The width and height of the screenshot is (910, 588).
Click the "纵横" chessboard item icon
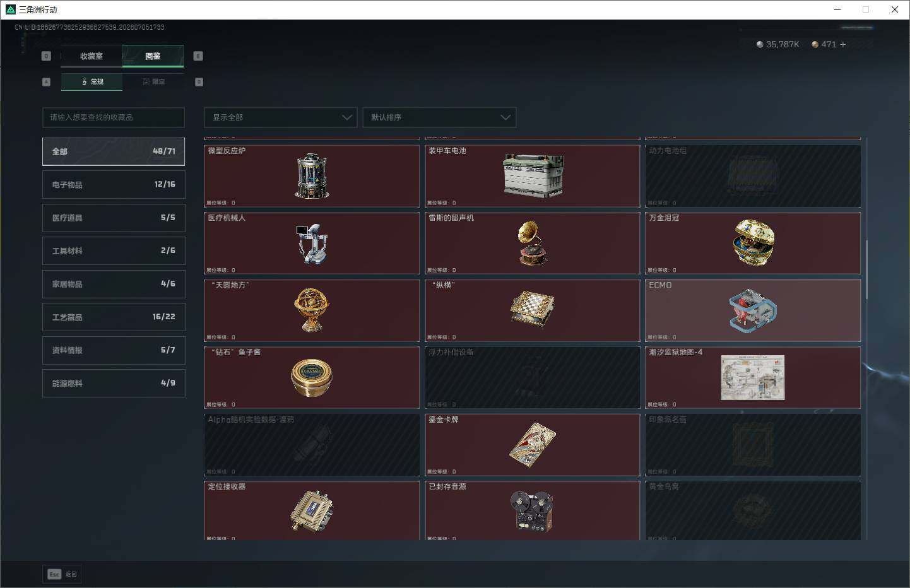coord(533,310)
